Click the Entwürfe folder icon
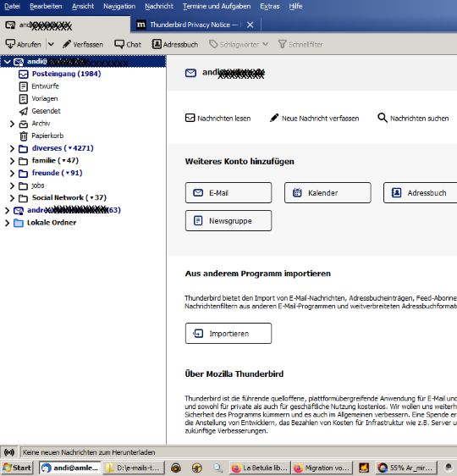457x476 pixels. (24, 86)
